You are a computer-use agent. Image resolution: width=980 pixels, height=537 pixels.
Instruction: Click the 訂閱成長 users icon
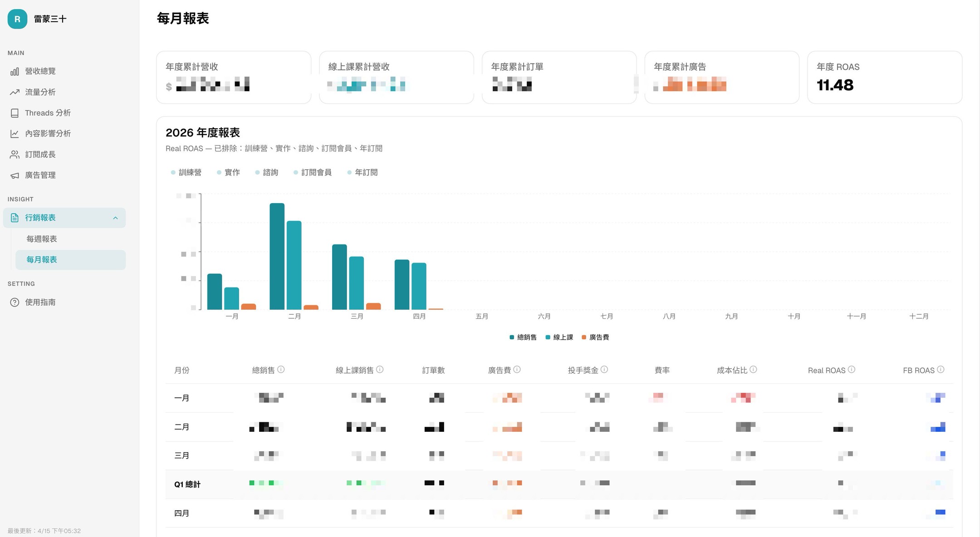15,154
